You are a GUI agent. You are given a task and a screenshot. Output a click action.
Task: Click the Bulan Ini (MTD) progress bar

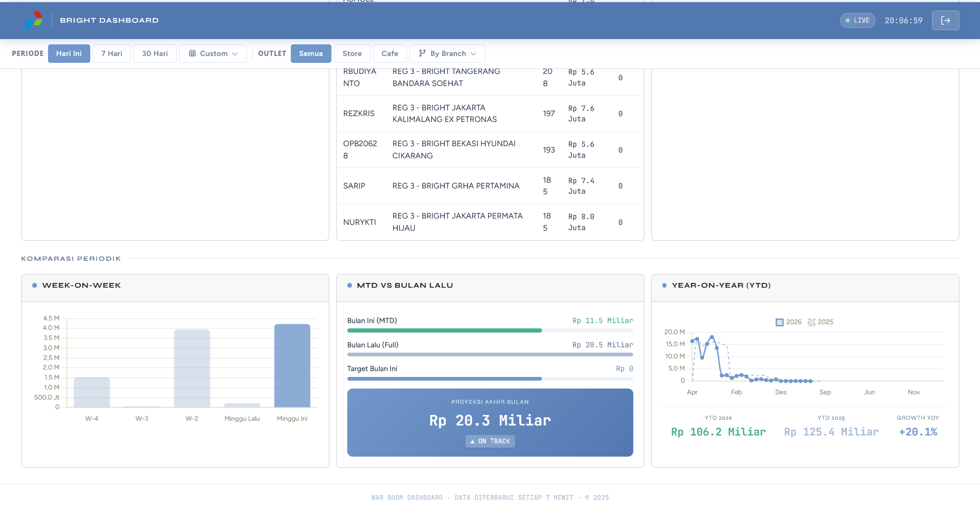click(x=490, y=330)
